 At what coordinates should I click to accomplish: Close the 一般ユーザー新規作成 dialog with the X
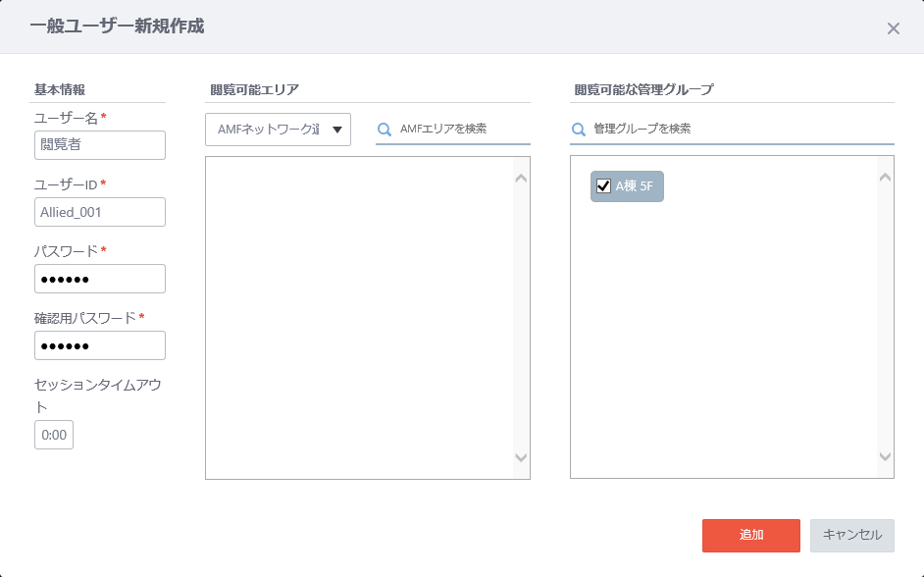coord(894,28)
